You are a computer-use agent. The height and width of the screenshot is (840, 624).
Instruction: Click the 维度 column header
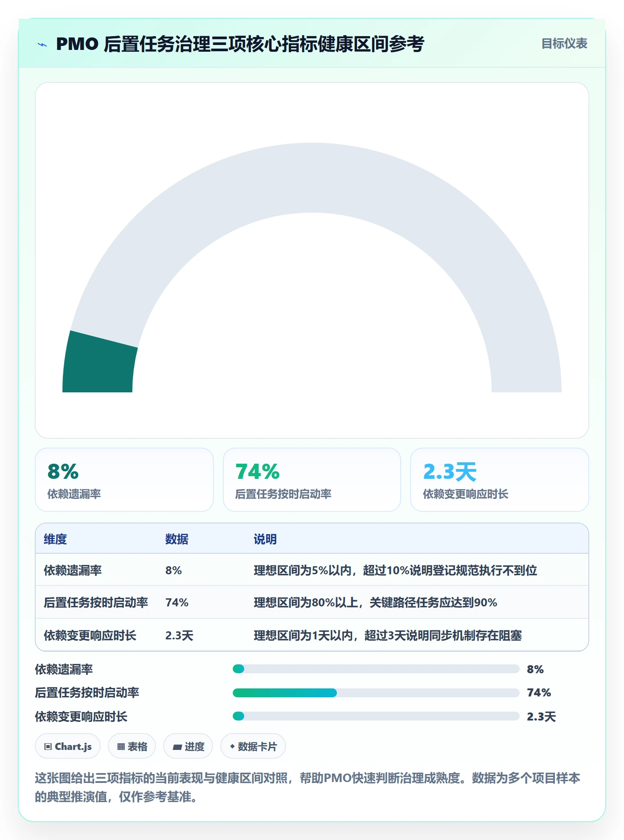pyautogui.click(x=55, y=539)
